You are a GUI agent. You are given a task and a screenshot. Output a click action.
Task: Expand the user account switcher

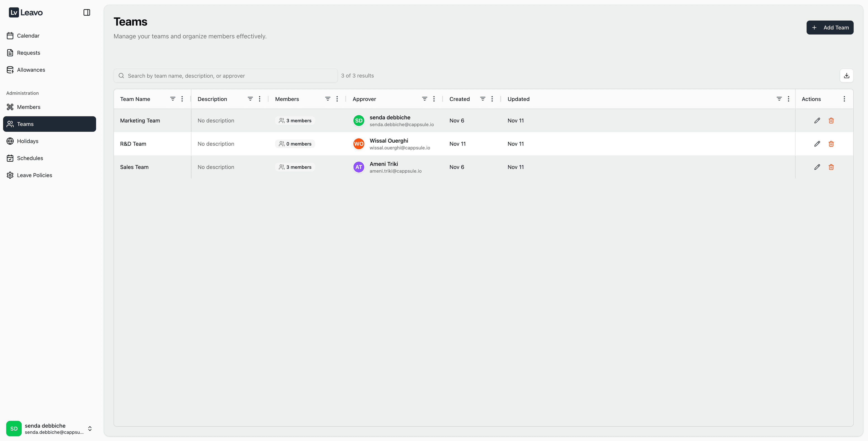[x=90, y=428]
